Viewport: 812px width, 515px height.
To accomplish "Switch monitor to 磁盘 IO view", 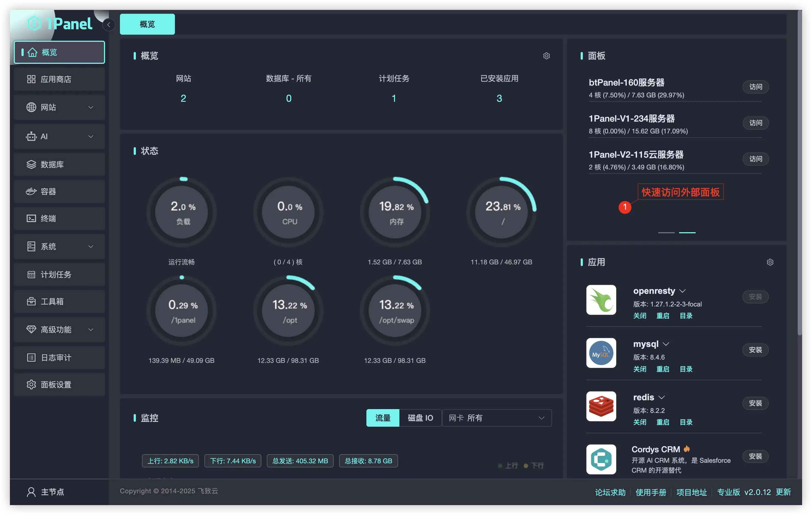I will point(420,418).
